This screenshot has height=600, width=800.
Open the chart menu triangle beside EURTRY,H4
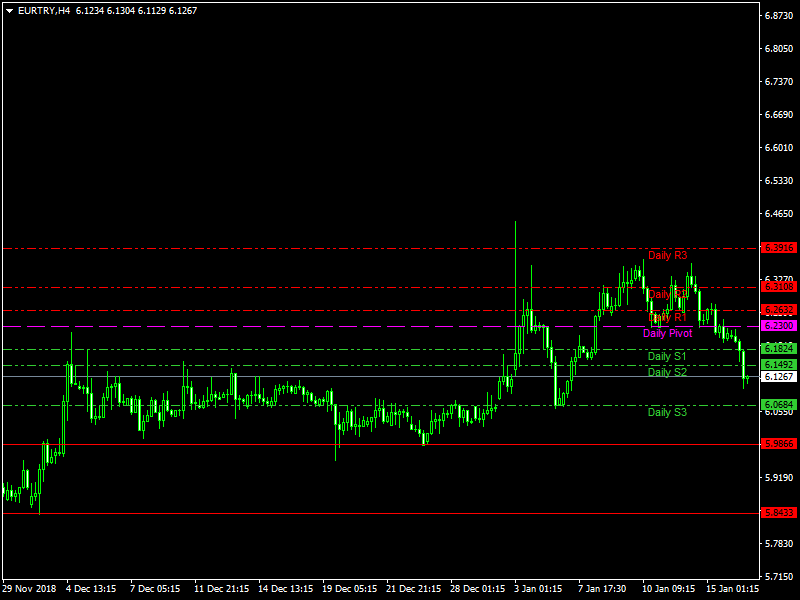[9, 10]
